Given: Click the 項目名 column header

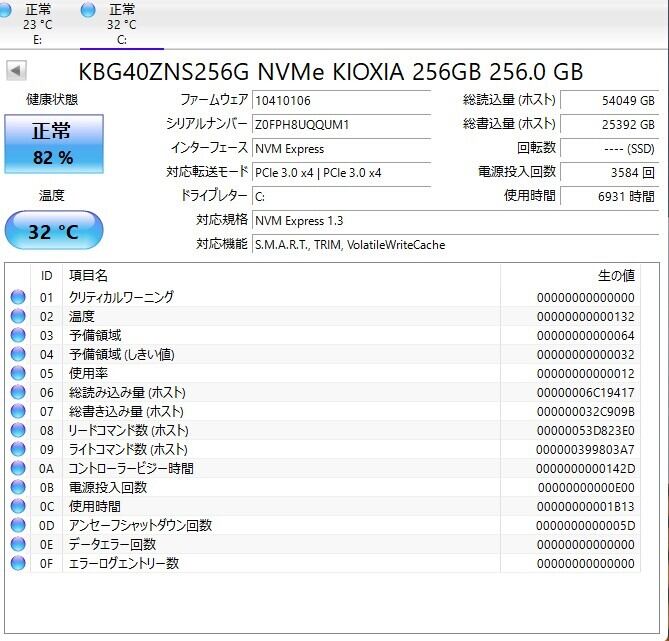Looking at the screenshot, I should tap(88, 275).
